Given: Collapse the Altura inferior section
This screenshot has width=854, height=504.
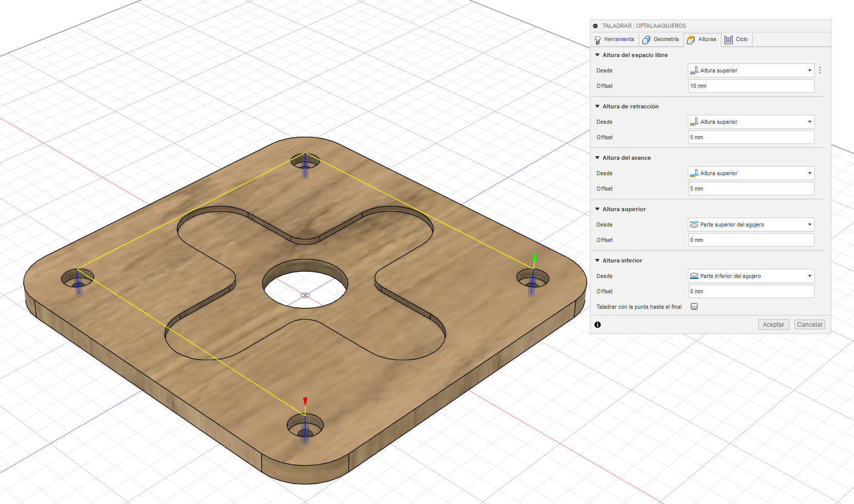Looking at the screenshot, I should (598, 260).
